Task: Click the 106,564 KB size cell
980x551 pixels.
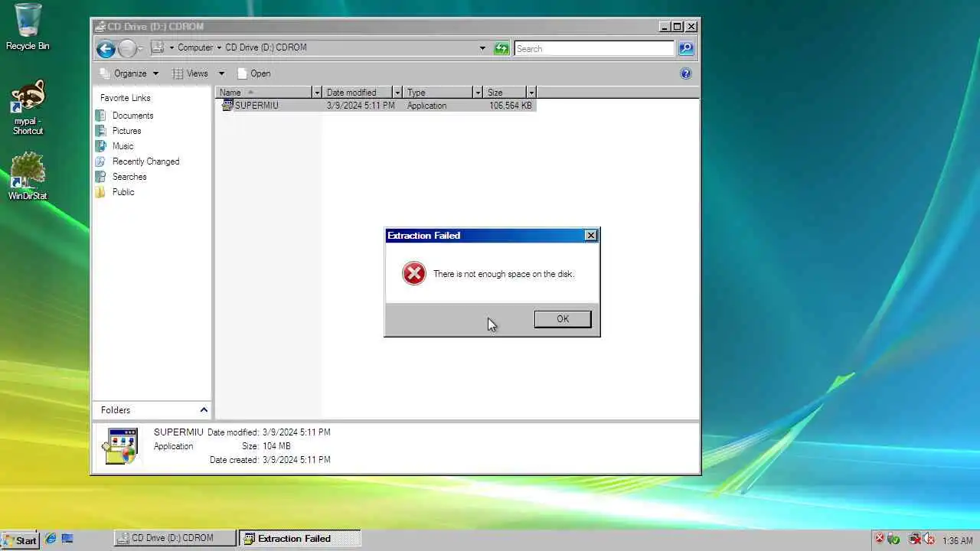Action: click(510, 106)
